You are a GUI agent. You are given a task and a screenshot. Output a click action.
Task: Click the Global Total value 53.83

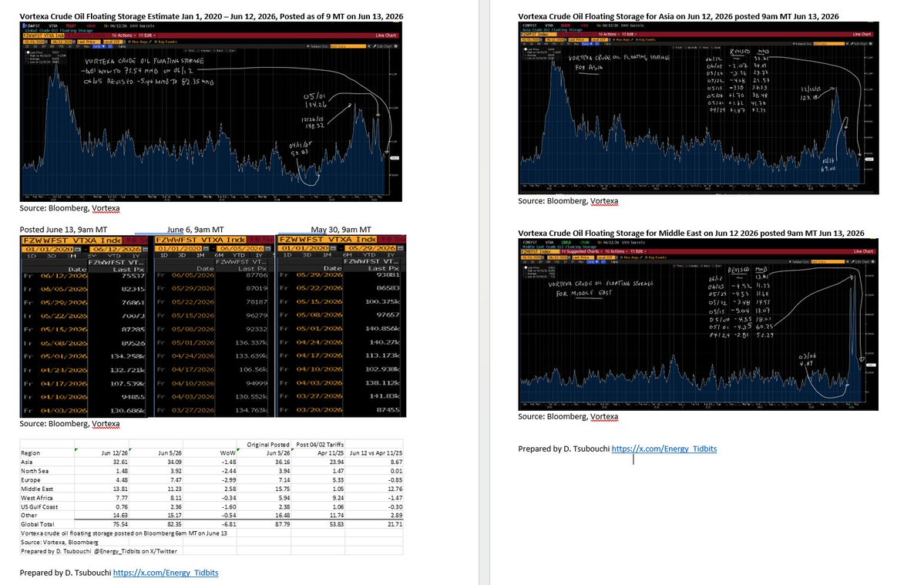pyautogui.click(x=337, y=524)
